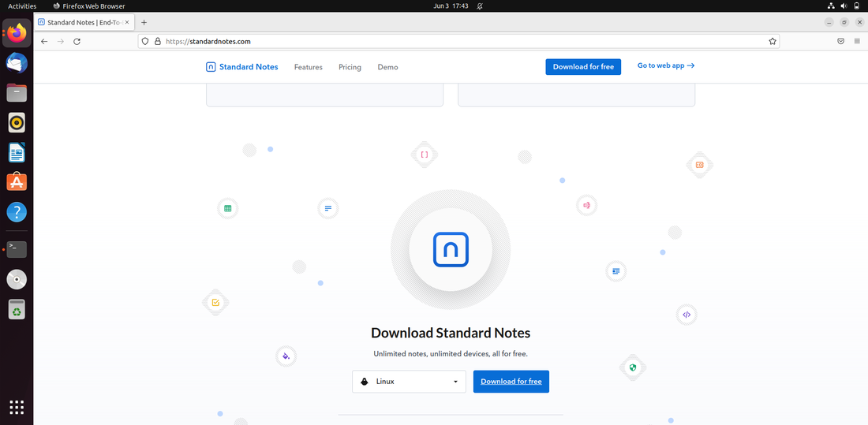This screenshot has height=425, width=868.
Task: Click the pink speaker audio icon
Action: [587, 205]
